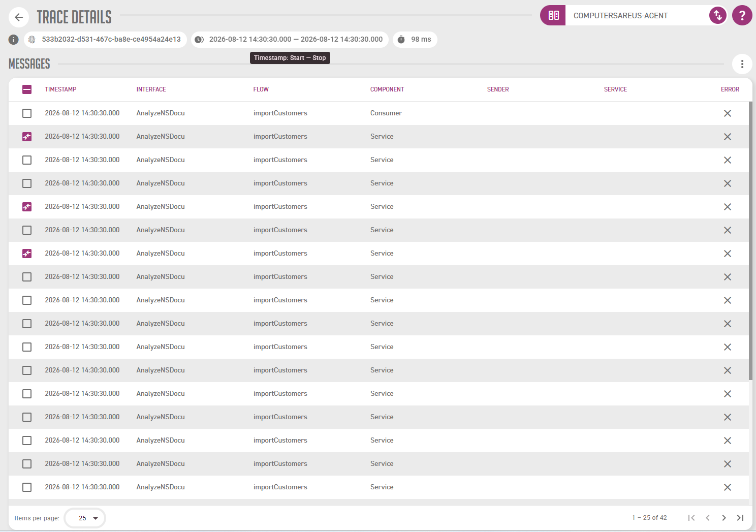This screenshot has height=532, width=756.
Task: Jump to the last page of messages
Action: [740, 518]
